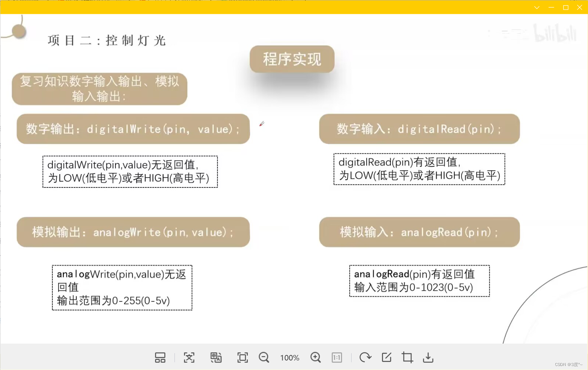
Task: Click '输出范围为0-255(0-5v)' text
Action: [113, 301]
